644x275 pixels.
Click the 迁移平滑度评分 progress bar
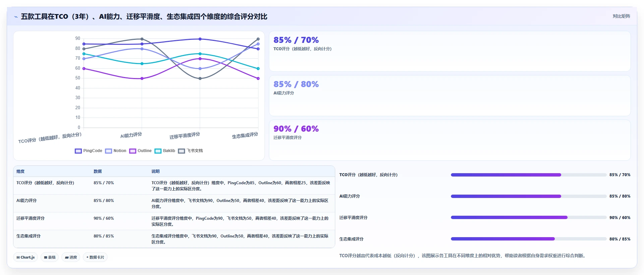(529, 217)
